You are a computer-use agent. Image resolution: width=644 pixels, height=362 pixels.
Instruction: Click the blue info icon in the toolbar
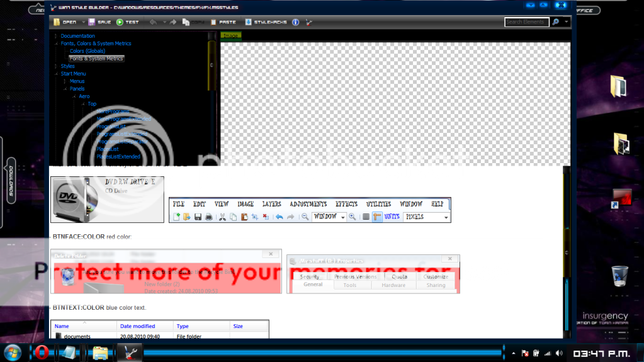pyautogui.click(x=295, y=22)
